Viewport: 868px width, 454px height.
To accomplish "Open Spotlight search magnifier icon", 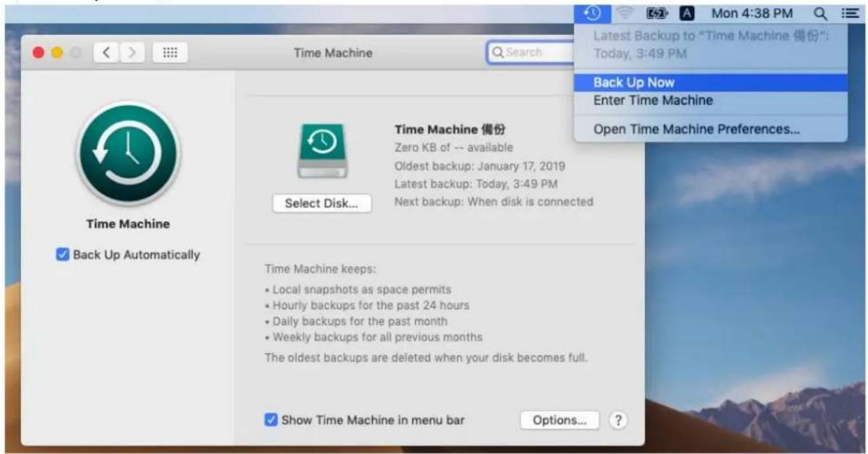I will 820,13.
